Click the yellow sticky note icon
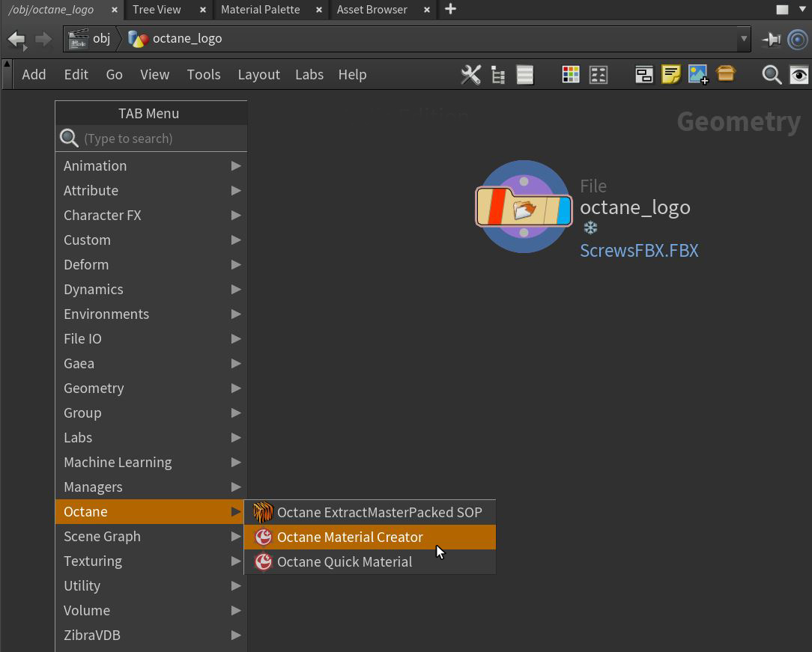Image resolution: width=812 pixels, height=652 pixels. (x=670, y=74)
